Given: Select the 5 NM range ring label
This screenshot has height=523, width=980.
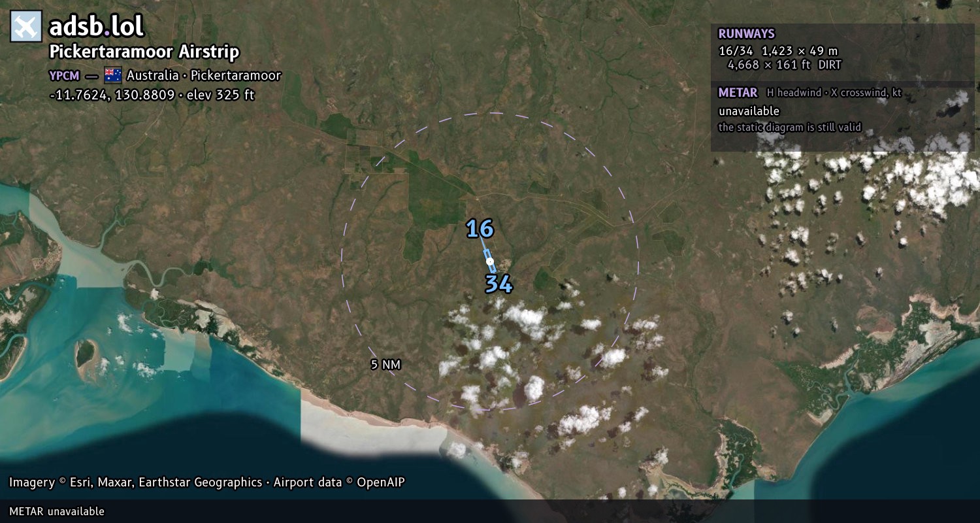Looking at the screenshot, I should (385, 365).
